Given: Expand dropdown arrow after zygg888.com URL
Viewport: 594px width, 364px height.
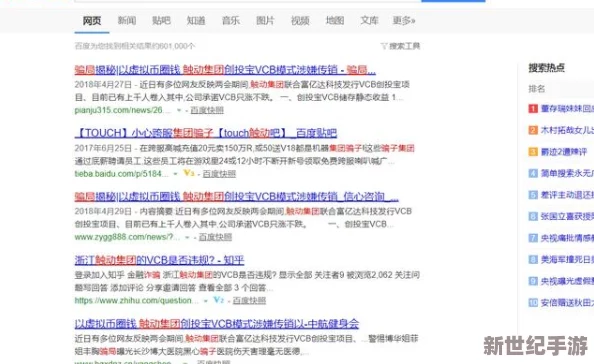Looking at the screenshot, I should [187, 237].
